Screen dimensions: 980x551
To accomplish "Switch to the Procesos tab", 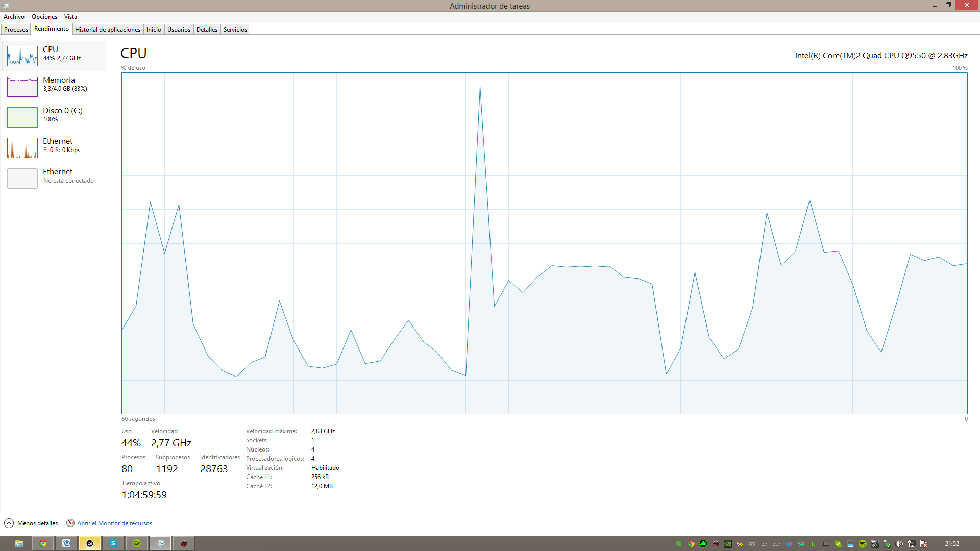I will (x=16, y=30).
